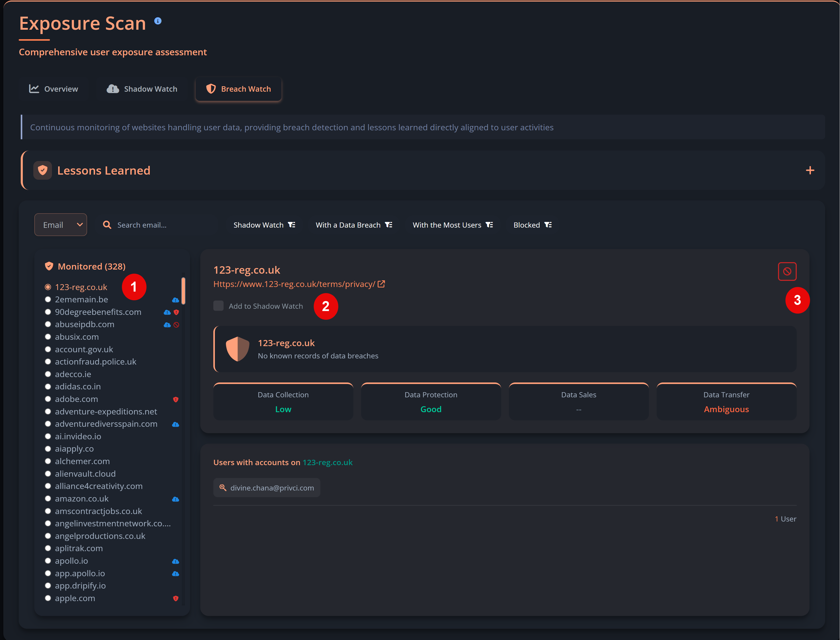This screenshot has width=840, height=640.
Task: Click the key icon beside divine.chana@privci.com
Action: point(223,488)
